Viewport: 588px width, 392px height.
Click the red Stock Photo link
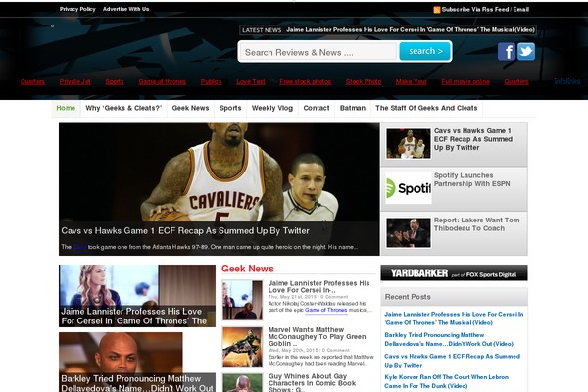click(x=364, y=81)
